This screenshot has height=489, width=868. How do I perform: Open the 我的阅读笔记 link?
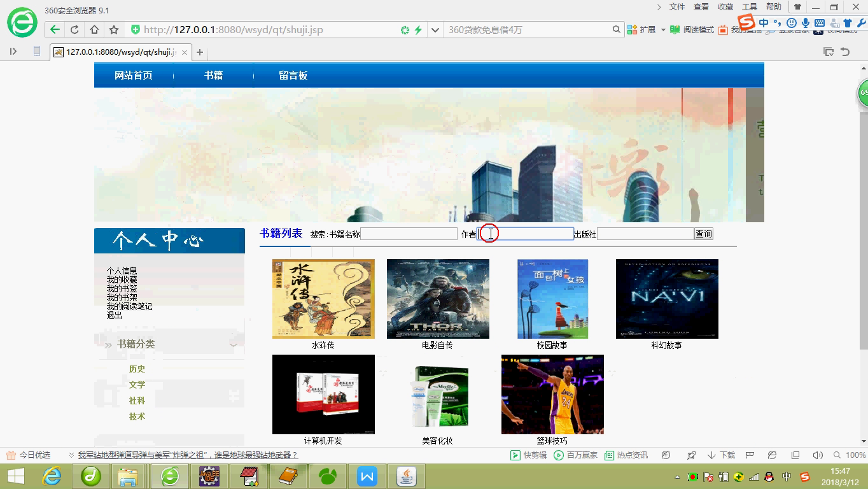[x=129, y=306]
